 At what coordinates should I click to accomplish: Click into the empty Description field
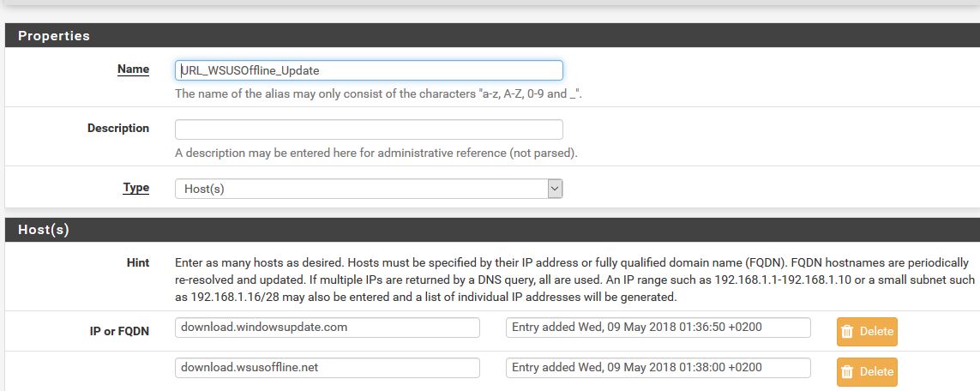pyautogui.click(x=369, y=129)
